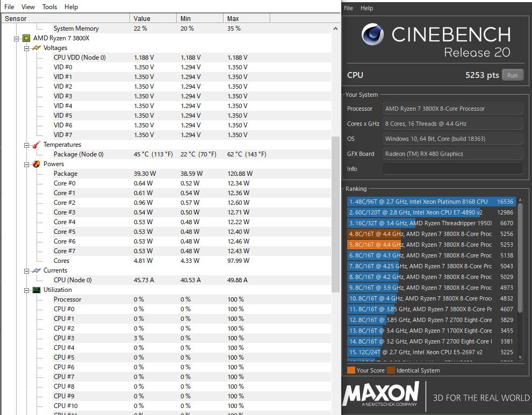532x415 pixels.
Task: Click the Value column header
Action: pos(153,18)
